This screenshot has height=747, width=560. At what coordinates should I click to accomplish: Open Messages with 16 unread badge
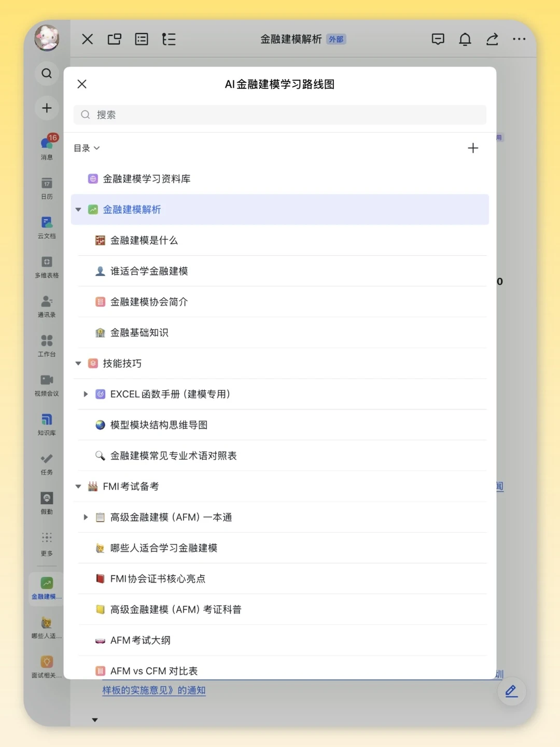point(47,147)
